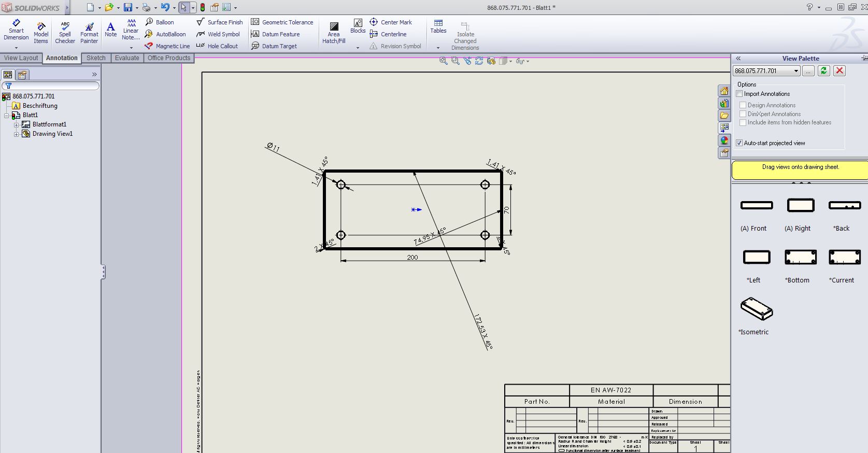The image size is (868, 453).
Task: Click Isolate Changed Dimensions
Action: [465, 36]
